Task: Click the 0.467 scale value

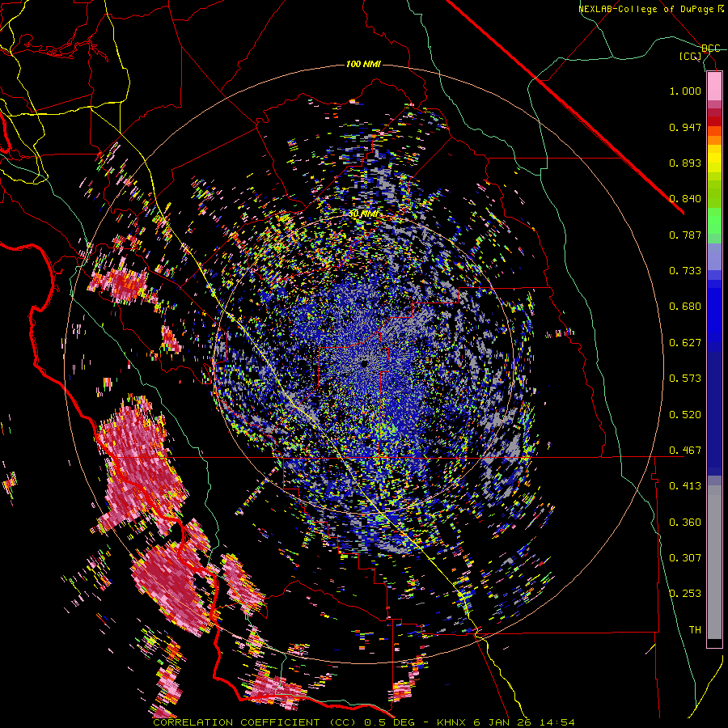Action: tap(685, 451)
